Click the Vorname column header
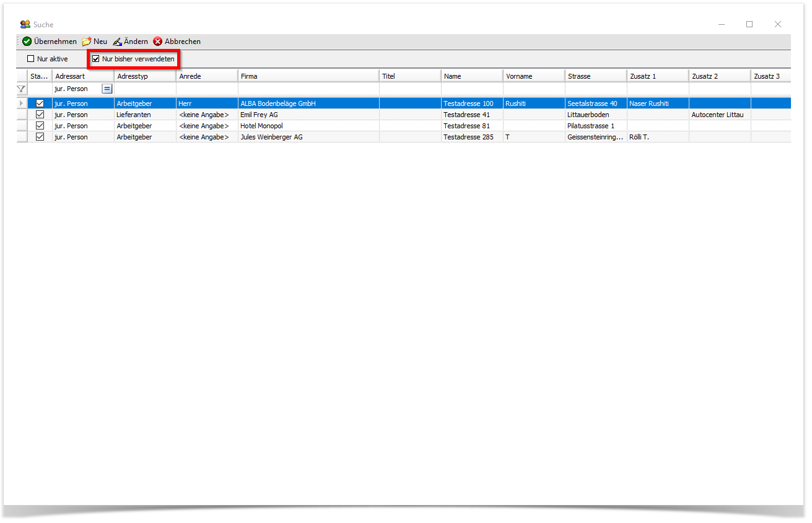 pos(535,76)
